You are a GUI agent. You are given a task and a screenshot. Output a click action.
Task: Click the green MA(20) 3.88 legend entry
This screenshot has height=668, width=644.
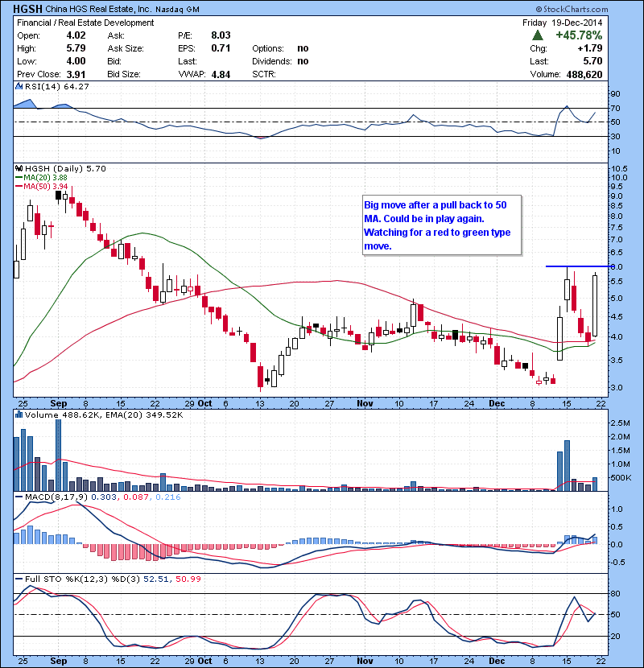(41, 178)
